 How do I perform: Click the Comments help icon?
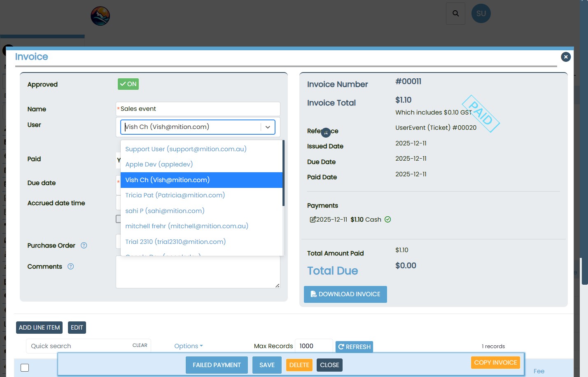[71, 267]
